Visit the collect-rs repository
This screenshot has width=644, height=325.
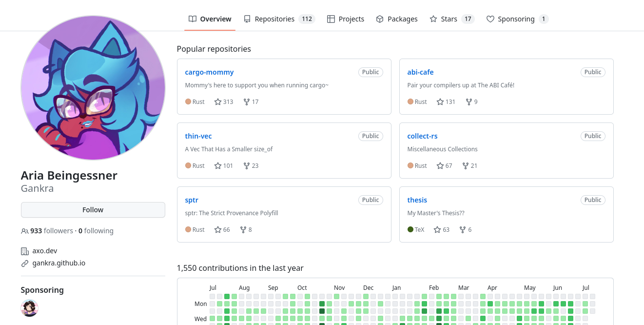pyautogui.click(x=422, y=136)
